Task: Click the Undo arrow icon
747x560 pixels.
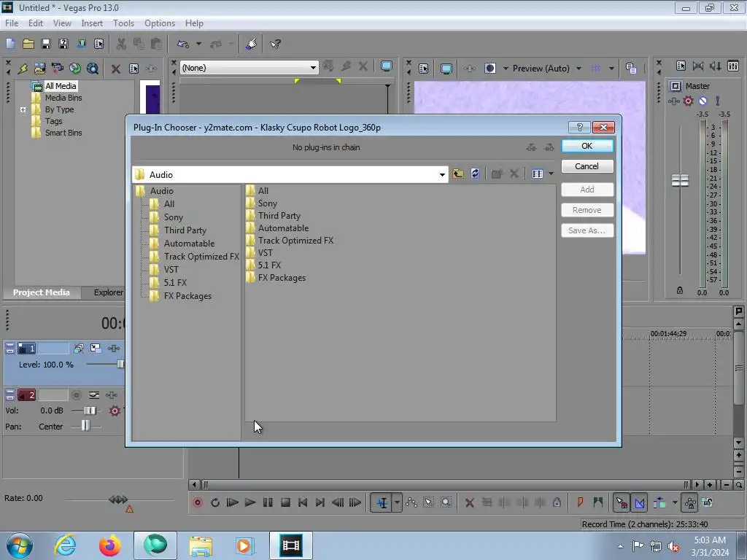Action: pos(183,44)
